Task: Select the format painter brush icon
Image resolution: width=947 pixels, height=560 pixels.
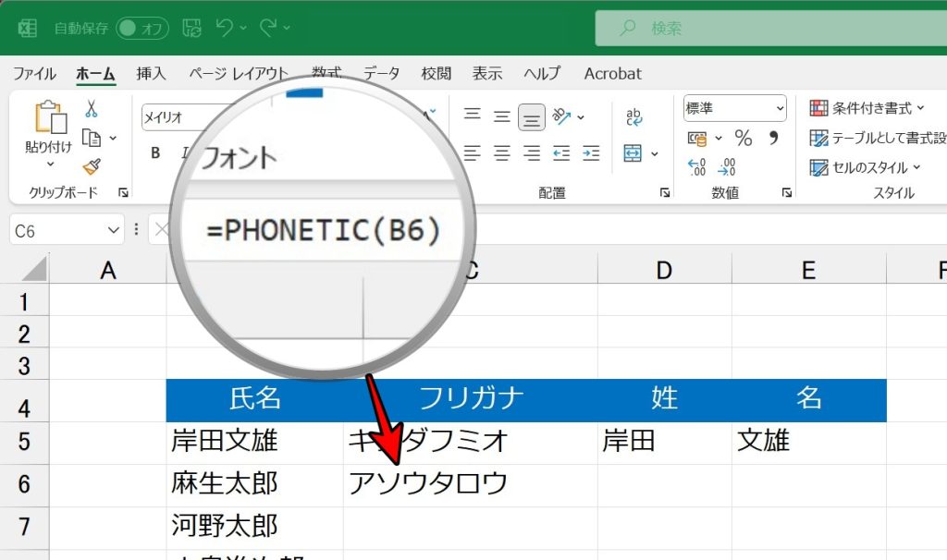Action: tap(92, 167)
